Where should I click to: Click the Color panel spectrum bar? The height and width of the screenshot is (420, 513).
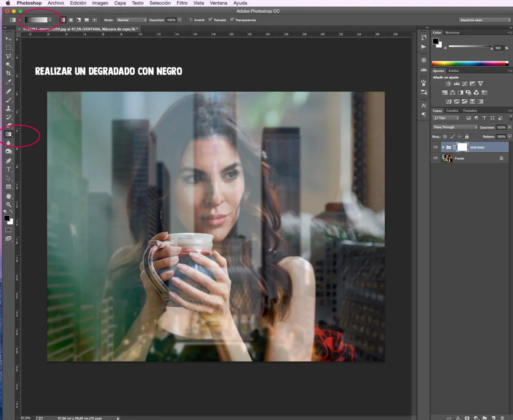point(470,63)
